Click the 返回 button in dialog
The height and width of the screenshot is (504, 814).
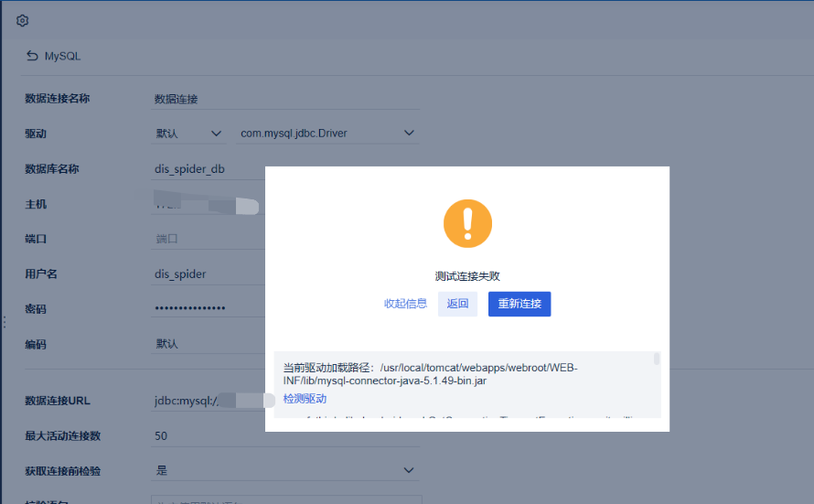pos(457,304)
